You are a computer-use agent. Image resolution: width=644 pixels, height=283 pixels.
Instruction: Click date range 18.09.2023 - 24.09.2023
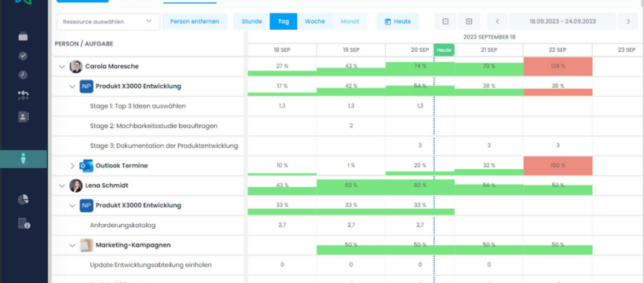click(562, 21)
